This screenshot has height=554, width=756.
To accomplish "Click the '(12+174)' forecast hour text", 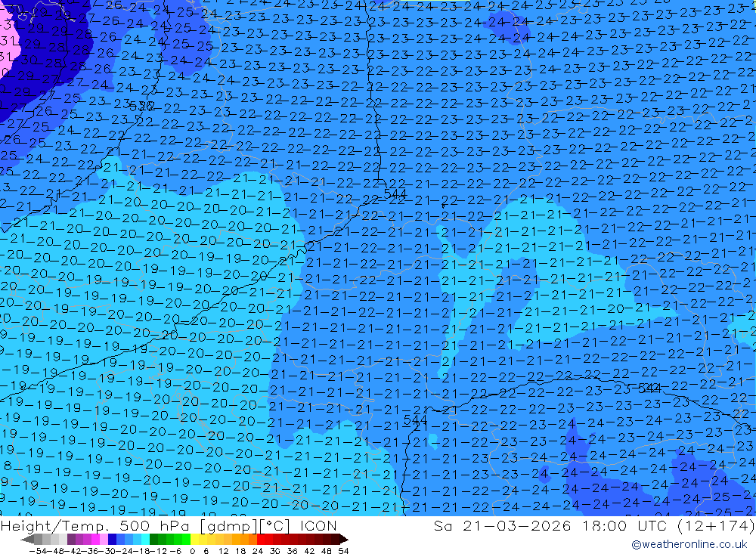I will pyautogui.click(x=715, y=525).
